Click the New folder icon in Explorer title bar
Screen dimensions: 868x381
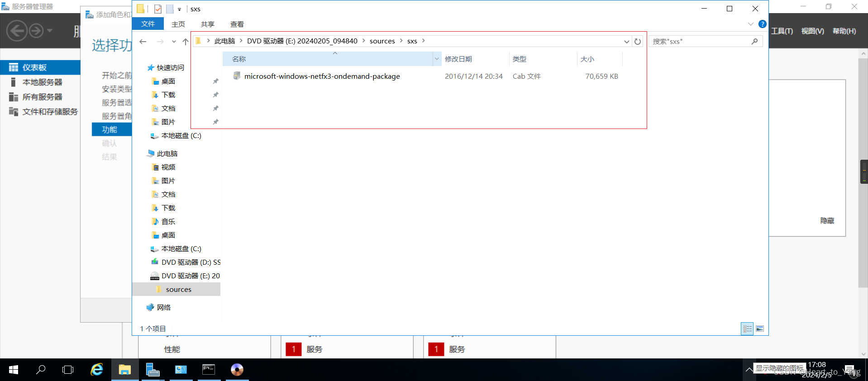click(x=170, y=9)
